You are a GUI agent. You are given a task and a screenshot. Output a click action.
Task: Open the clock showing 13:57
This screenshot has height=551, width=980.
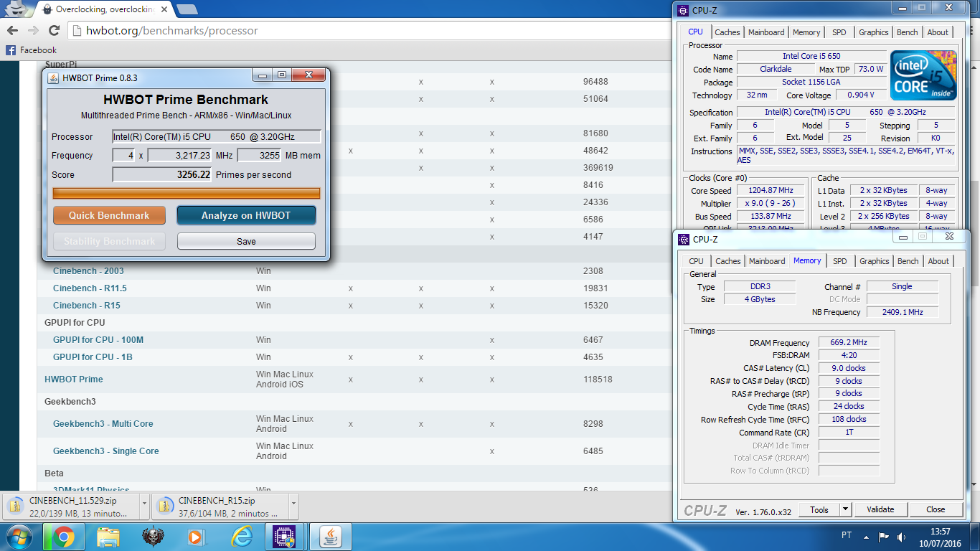(x=939, y=537)
